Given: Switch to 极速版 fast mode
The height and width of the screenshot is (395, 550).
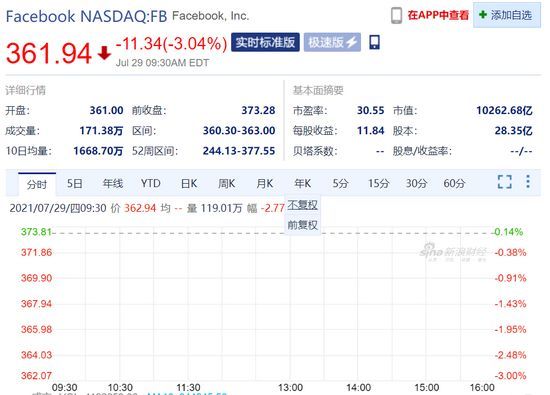Looking at the screenshot, I should 332,42.
